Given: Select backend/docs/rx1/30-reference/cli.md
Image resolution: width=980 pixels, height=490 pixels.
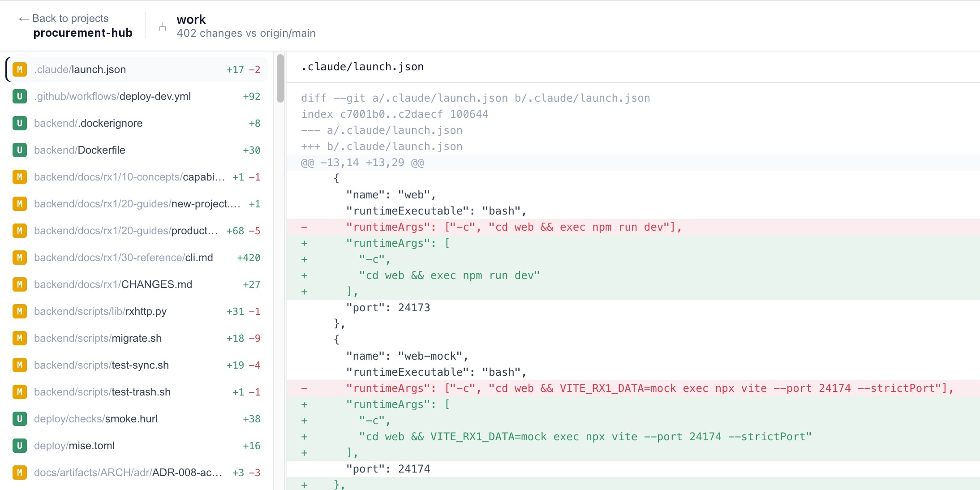Looking at the screenshot, I should point(137,258).
